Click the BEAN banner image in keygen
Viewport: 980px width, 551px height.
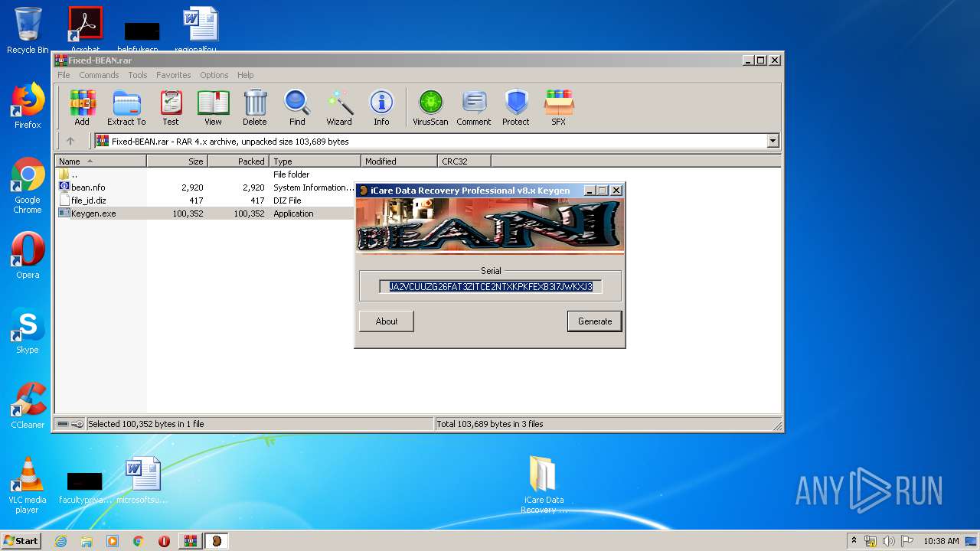pyautogui.click(x=490, y=226)
